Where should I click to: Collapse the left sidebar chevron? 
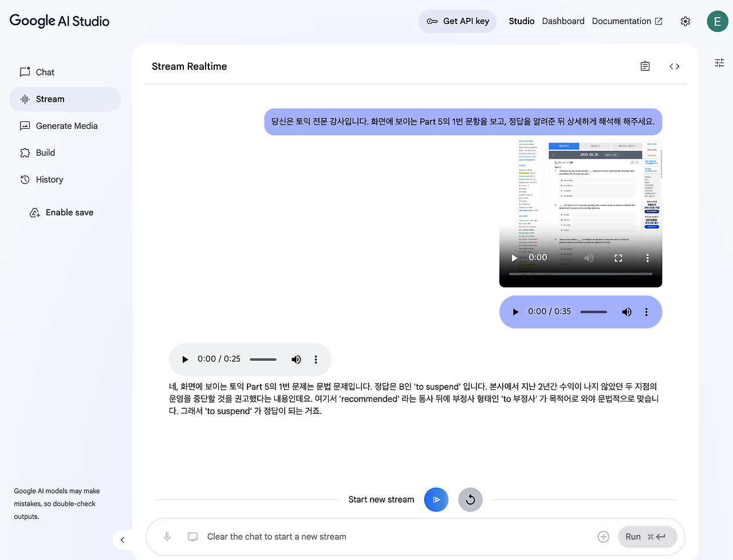123,540
